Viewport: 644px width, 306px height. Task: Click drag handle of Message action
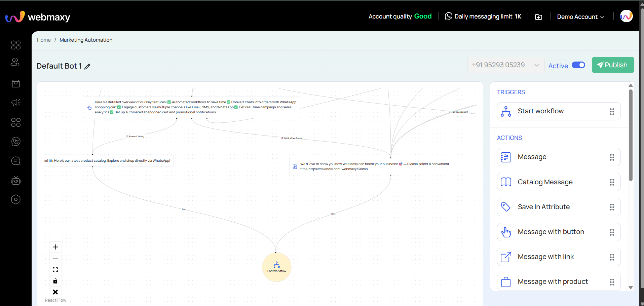click(612, 157)
